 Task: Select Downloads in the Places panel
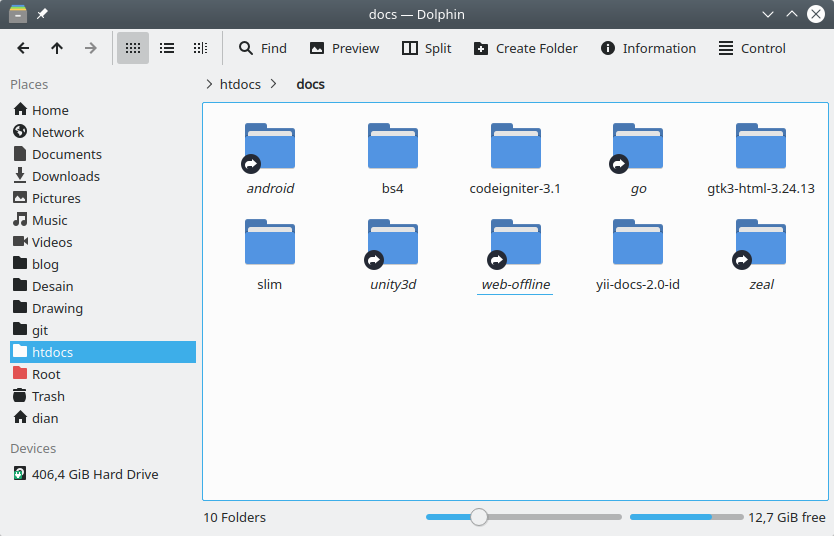(x=65, y=176)
